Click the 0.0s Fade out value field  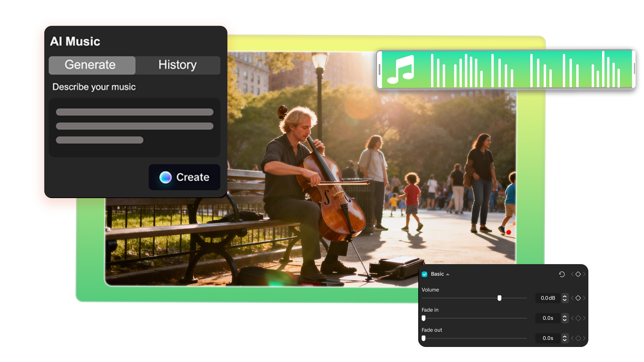(x=548, y=338)
